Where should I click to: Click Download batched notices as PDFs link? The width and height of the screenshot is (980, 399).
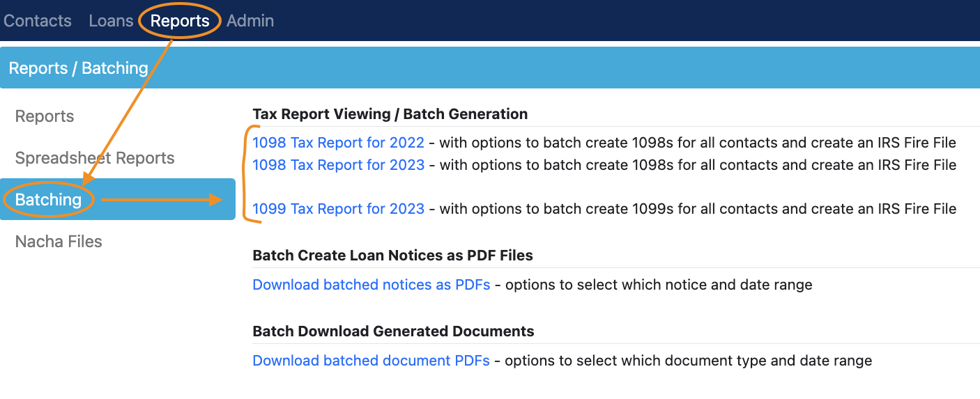tap(371, 285)
